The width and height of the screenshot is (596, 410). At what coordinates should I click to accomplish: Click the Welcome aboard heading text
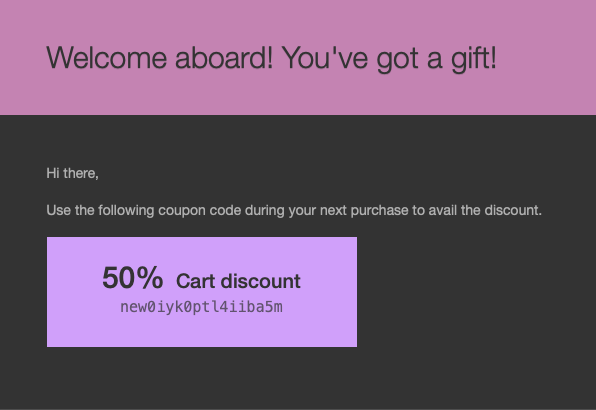tap(271, 58)
